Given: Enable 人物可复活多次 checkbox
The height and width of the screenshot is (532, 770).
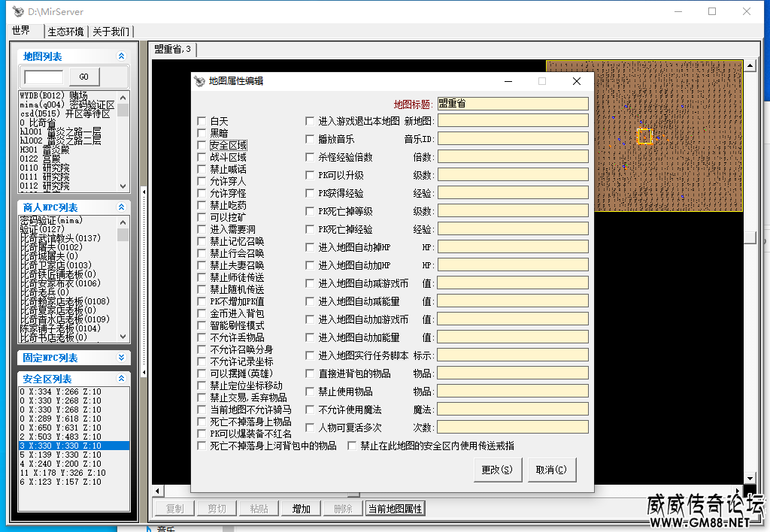Looking at the screenshot, I should point(310,428).
